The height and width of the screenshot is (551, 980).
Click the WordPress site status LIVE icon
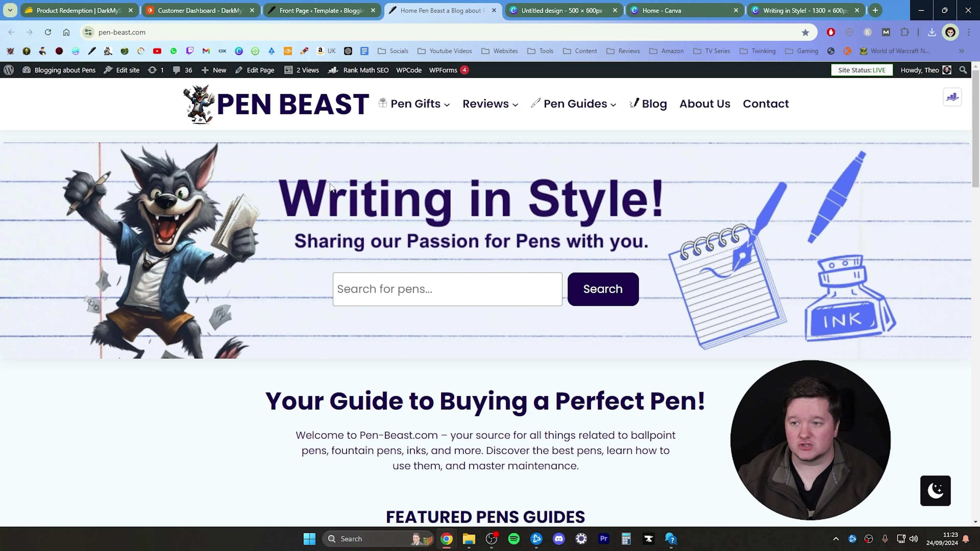[864, 70]
